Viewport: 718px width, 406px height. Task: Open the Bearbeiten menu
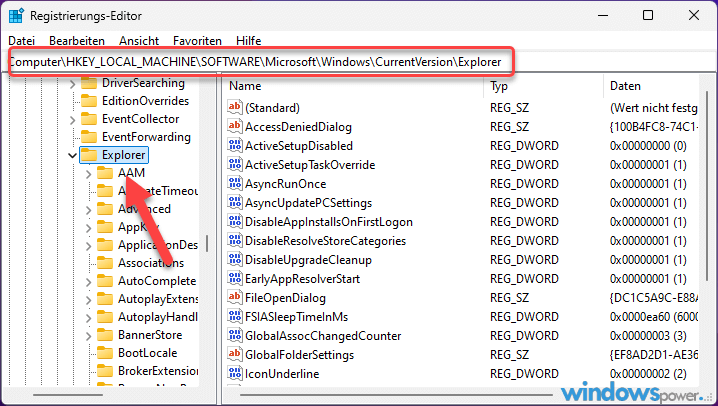pyautogui.click(x=77, y=41)
